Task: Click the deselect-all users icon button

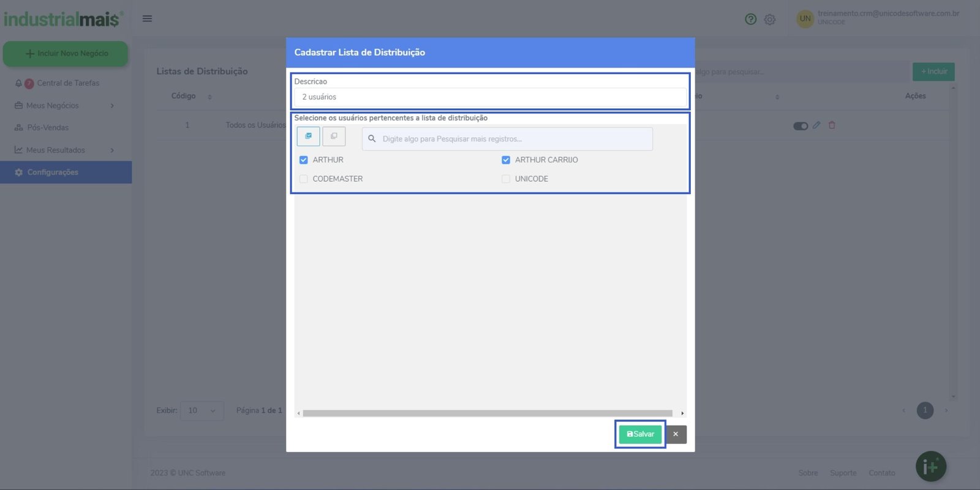Action: point(334,136)
